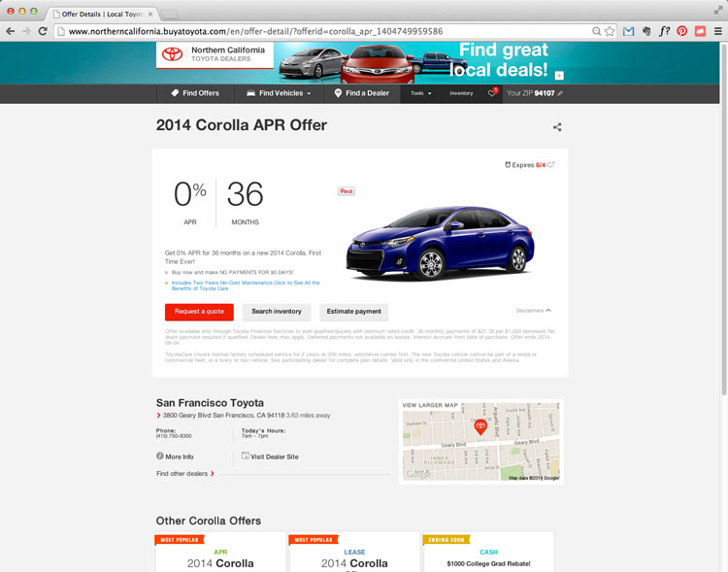Click the Pinterest extension icon
Image resolution: width=728 pixels, height=572 pixels.
pos(681,31)
